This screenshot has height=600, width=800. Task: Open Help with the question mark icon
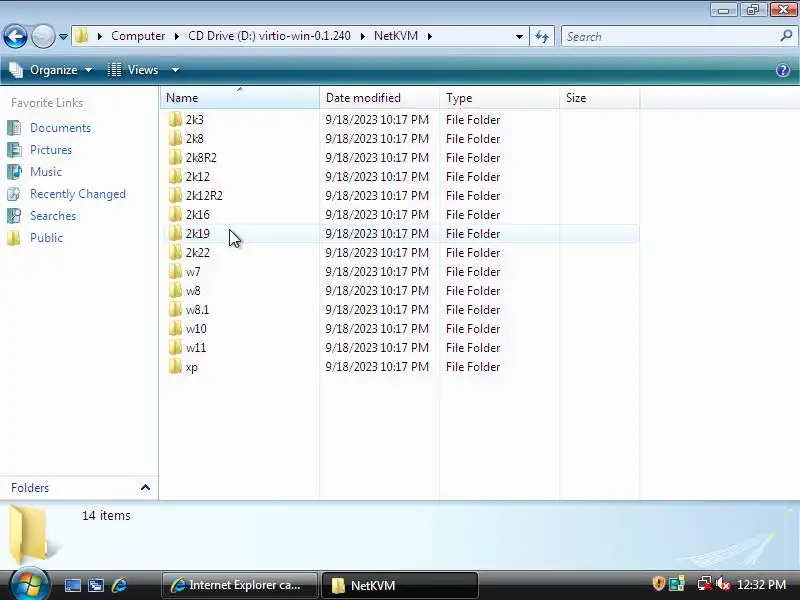783,70
